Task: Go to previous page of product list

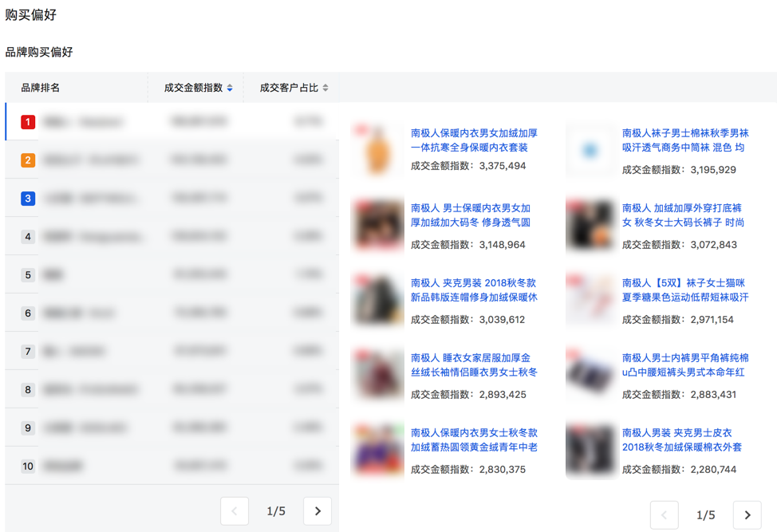Action: pyautogui.click(x=664, y=515)
